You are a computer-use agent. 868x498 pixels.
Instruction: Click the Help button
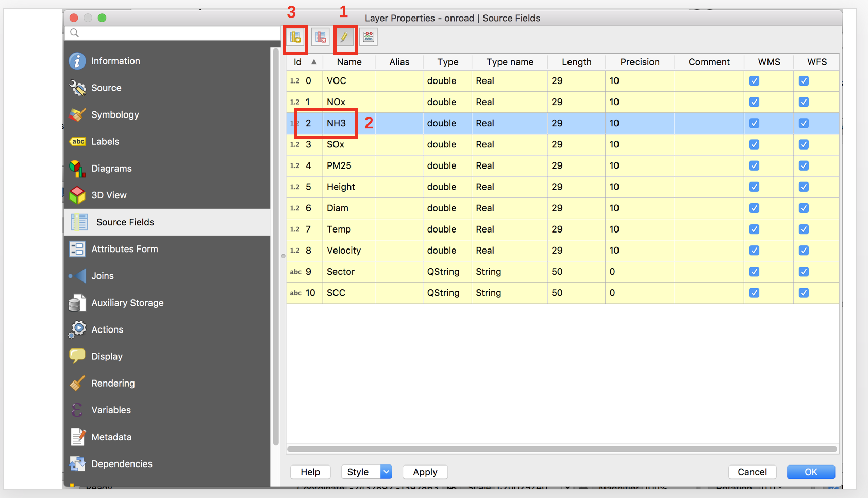(310, 472)
